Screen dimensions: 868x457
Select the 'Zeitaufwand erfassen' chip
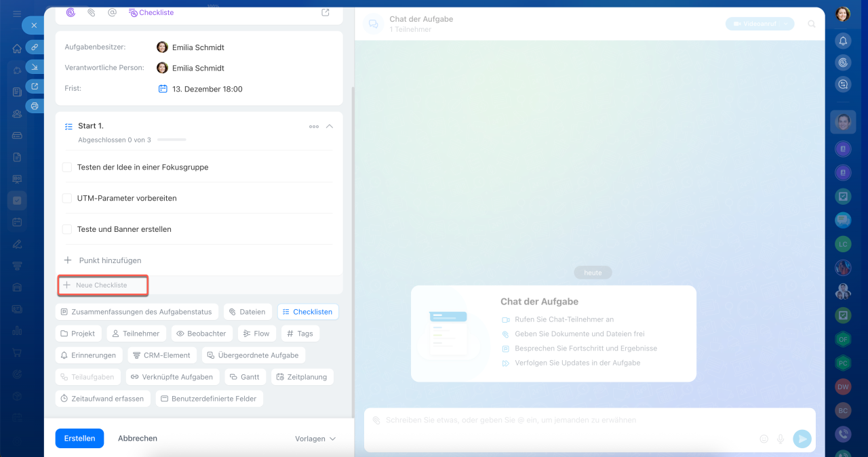coord(102,399)
